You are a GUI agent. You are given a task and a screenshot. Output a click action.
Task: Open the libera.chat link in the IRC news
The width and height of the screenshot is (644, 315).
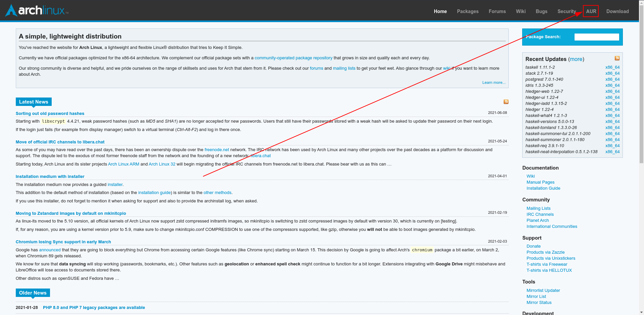tap(261, 155)
